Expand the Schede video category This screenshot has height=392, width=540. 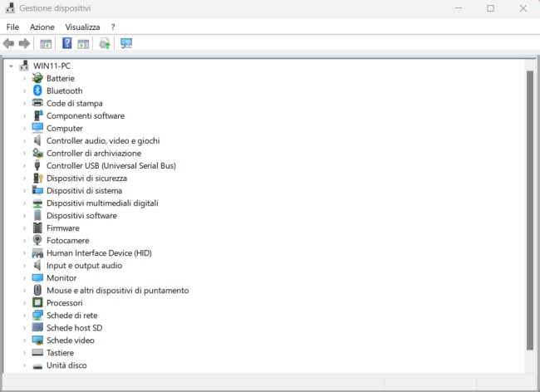coord(24,341)
